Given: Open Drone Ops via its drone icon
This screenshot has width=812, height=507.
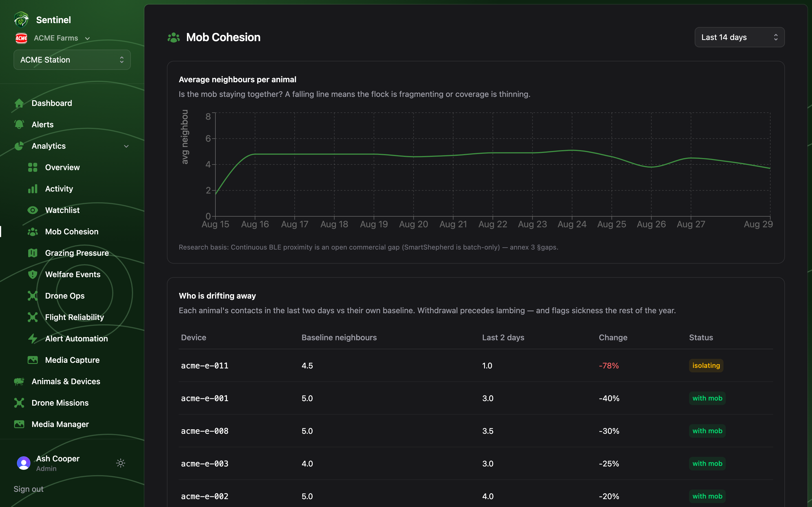Looking at the screenshot, I should pos(32,296).
